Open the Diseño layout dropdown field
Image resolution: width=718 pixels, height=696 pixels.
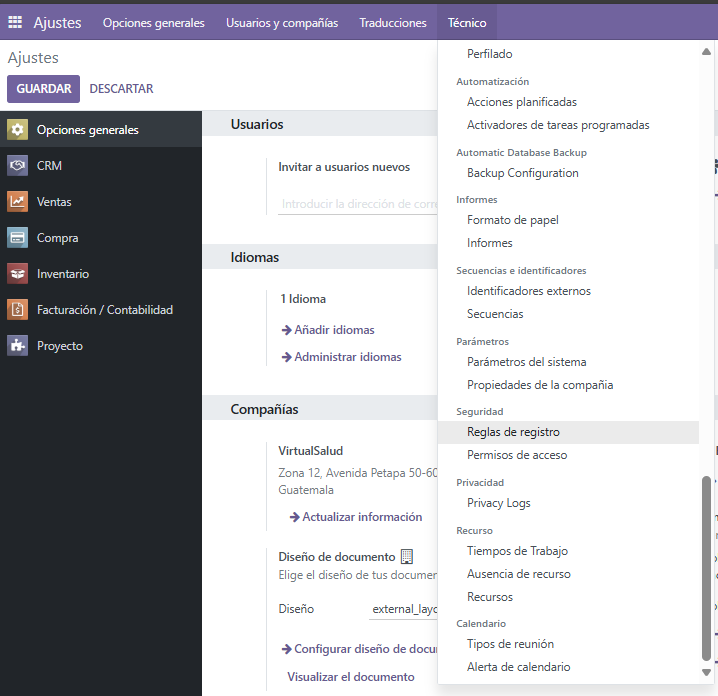[x=404, y=608]
